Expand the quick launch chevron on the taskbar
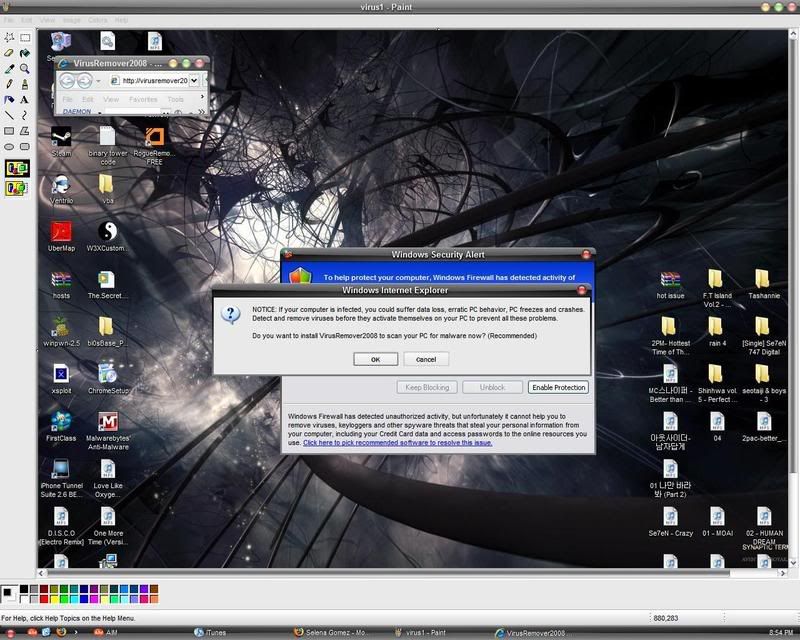Viewport: 800px width, 640px height. (76, 633)
